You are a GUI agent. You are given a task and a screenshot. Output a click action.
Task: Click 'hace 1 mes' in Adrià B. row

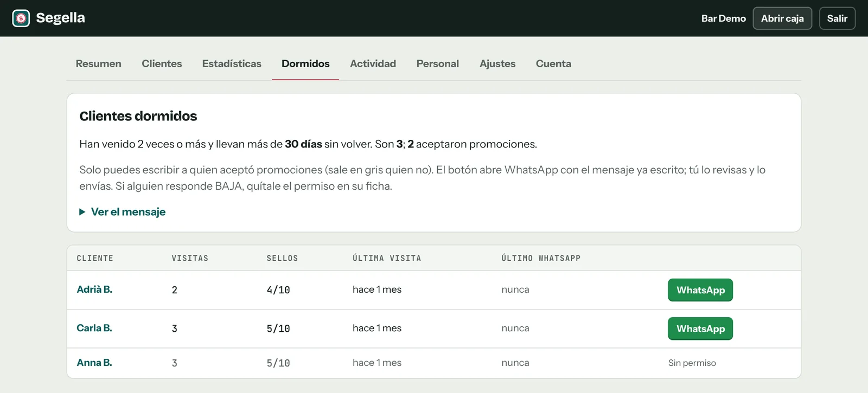(377, 289)
